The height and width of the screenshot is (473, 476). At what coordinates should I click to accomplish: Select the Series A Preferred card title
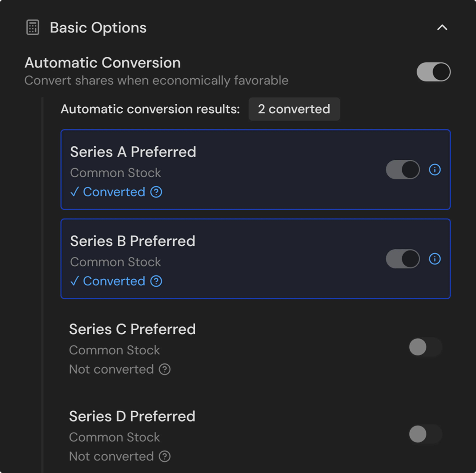133,152
